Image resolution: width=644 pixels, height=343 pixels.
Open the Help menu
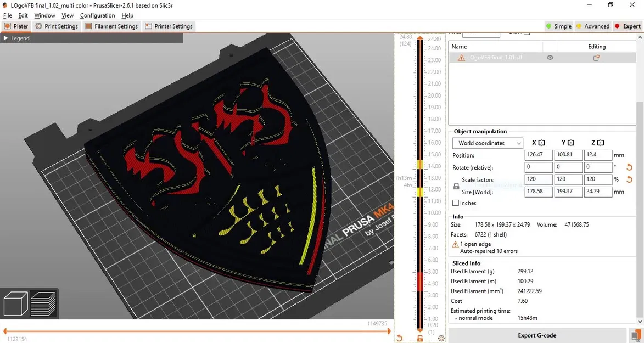click(127, 15)
